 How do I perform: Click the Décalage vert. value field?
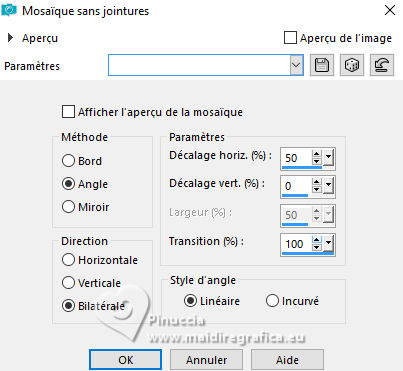(x=296, y=186)
